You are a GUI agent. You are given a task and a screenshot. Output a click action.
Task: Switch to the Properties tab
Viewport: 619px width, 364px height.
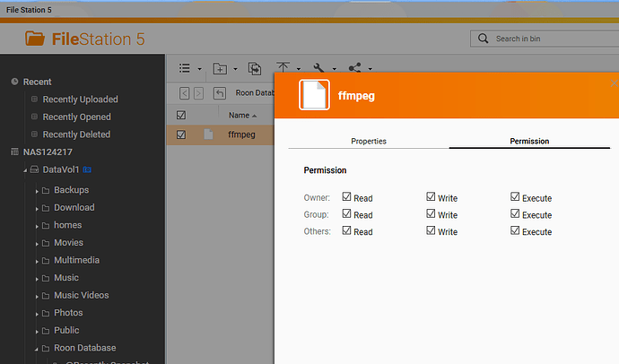tap(369, 141)
